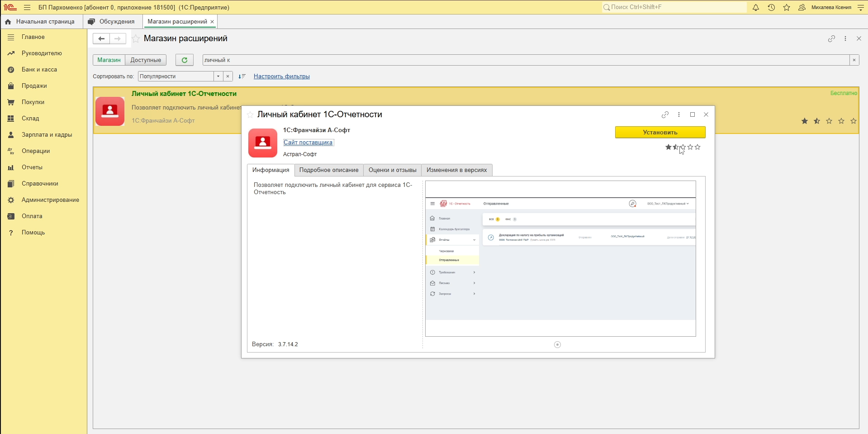Clear the search field text
The height and width of the screenshot is (434, 868).
[x=854, y=60]
